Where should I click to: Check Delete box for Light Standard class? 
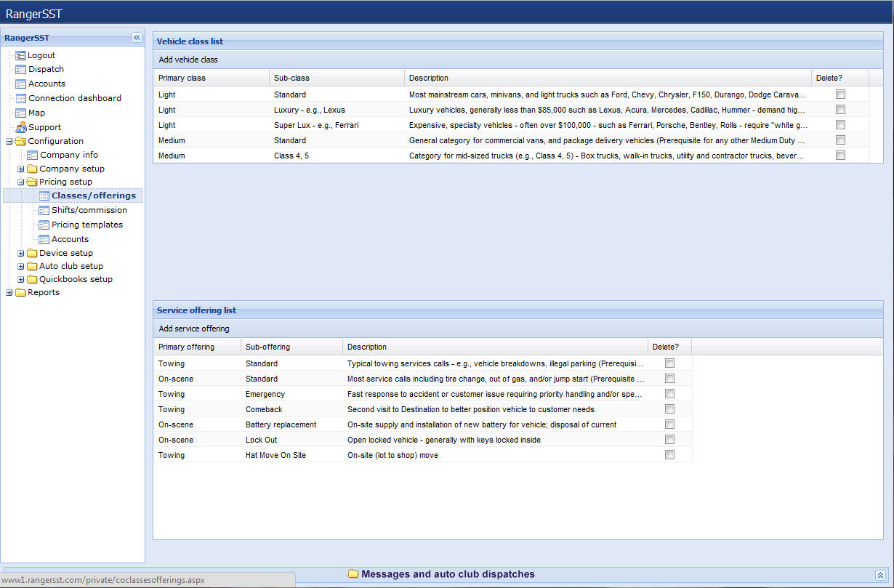pos(840,94)
